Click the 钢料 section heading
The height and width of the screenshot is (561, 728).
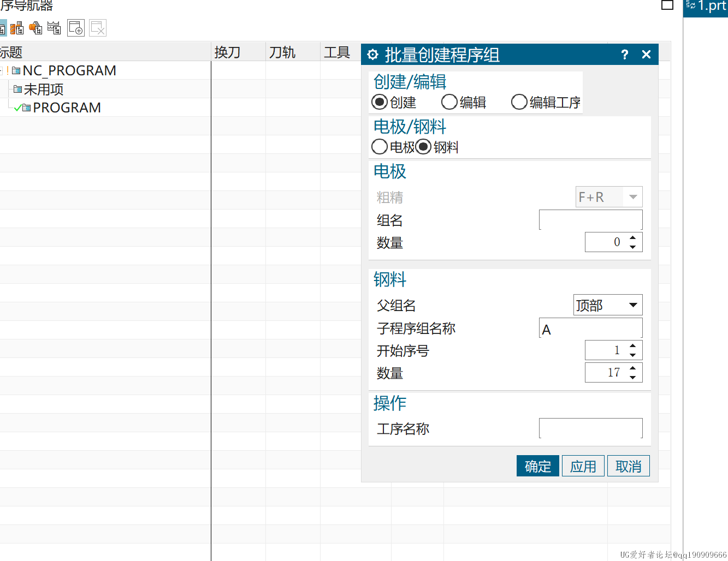(x=390, y=279)
